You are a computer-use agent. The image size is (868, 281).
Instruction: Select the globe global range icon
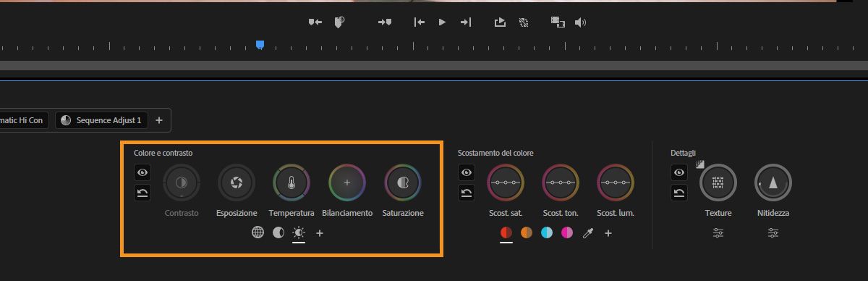[258, 232]
